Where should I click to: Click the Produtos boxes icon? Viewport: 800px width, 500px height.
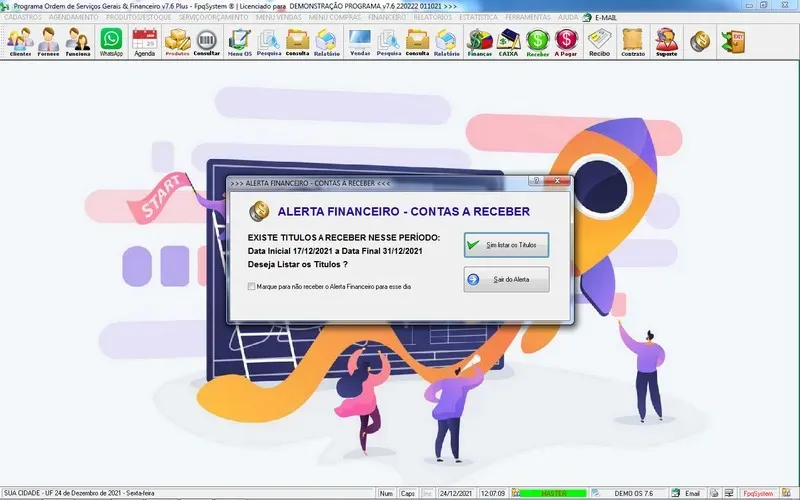point(177,41)
